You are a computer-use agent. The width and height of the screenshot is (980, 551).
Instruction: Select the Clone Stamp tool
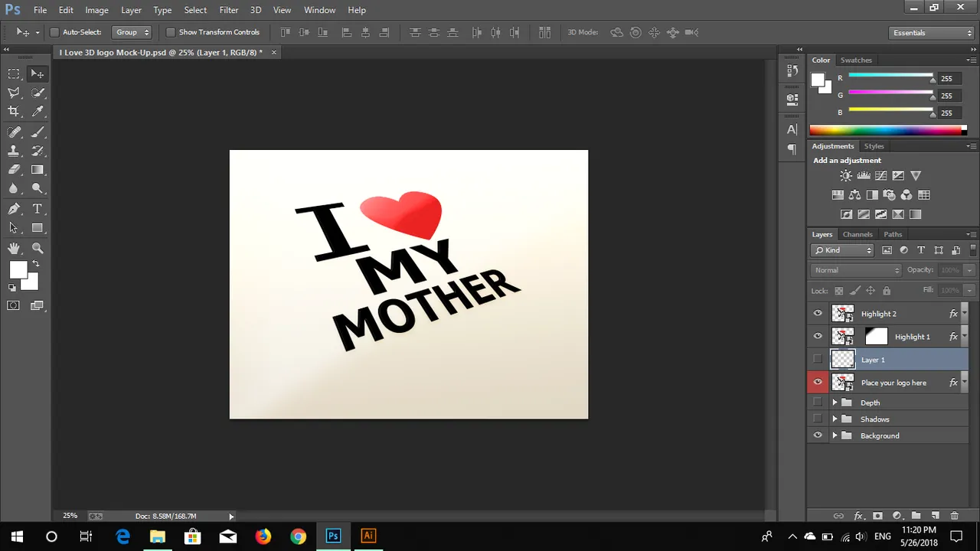(14, 151)
